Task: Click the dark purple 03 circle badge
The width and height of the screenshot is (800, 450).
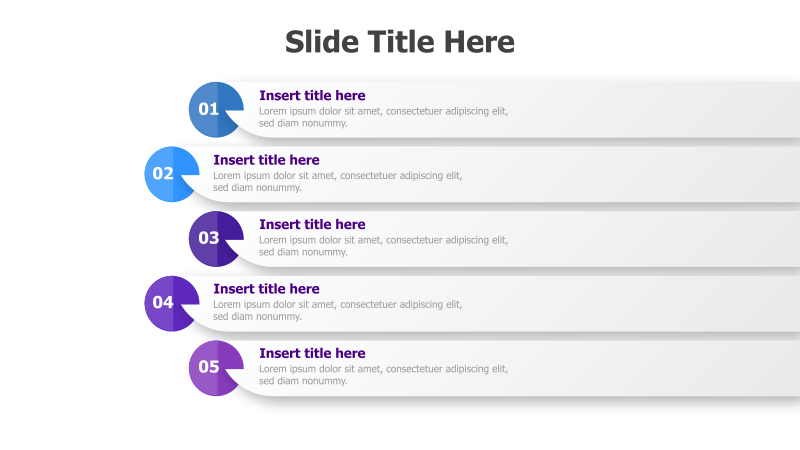Action: click(216, 239)
